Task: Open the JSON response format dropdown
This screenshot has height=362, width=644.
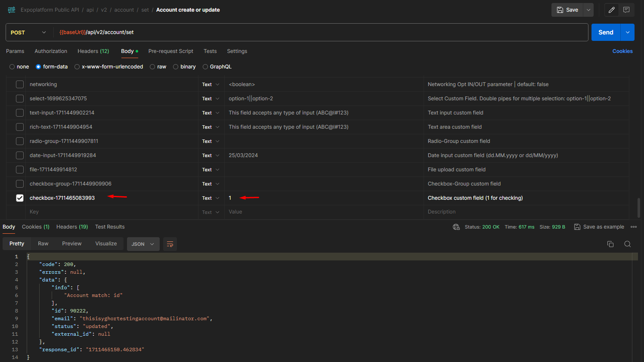Action: coord(143,244)
